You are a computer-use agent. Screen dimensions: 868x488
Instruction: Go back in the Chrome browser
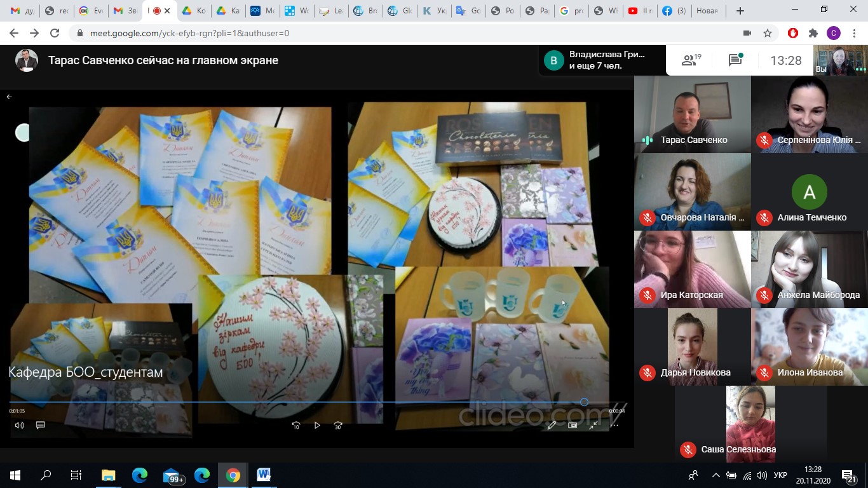[x=15, y=33]
